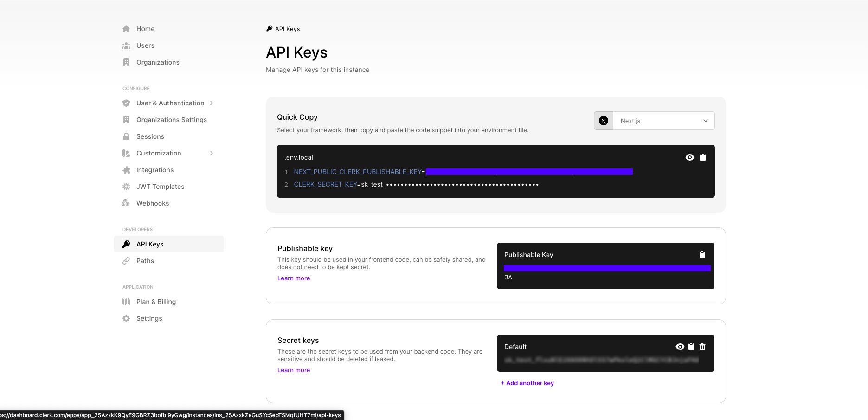Expand the Customization chevron
Image resolution: width=868 pixels, height=420 pixels.
pyautogui.click(x=212, y=153)
